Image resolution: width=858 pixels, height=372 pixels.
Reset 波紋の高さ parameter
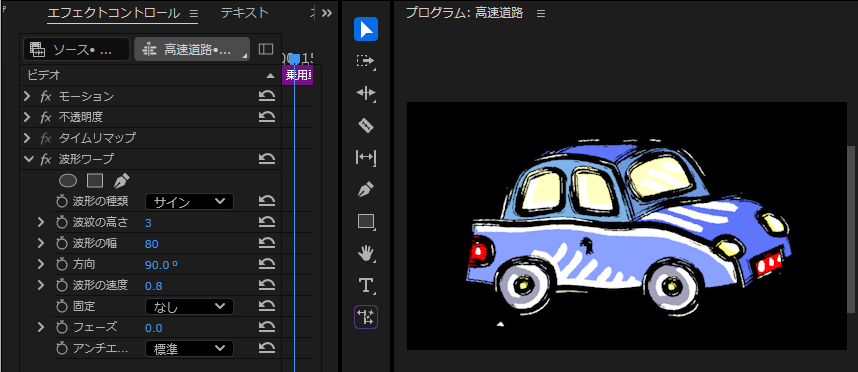pos(266,222)
